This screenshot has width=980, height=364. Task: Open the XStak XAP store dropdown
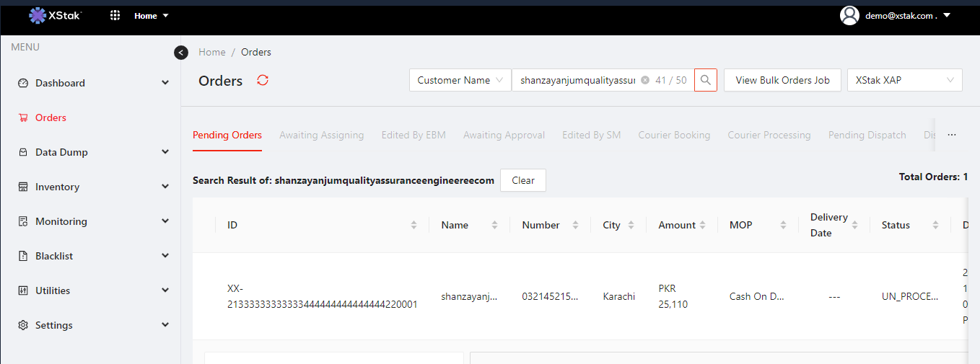pos(905,80)
